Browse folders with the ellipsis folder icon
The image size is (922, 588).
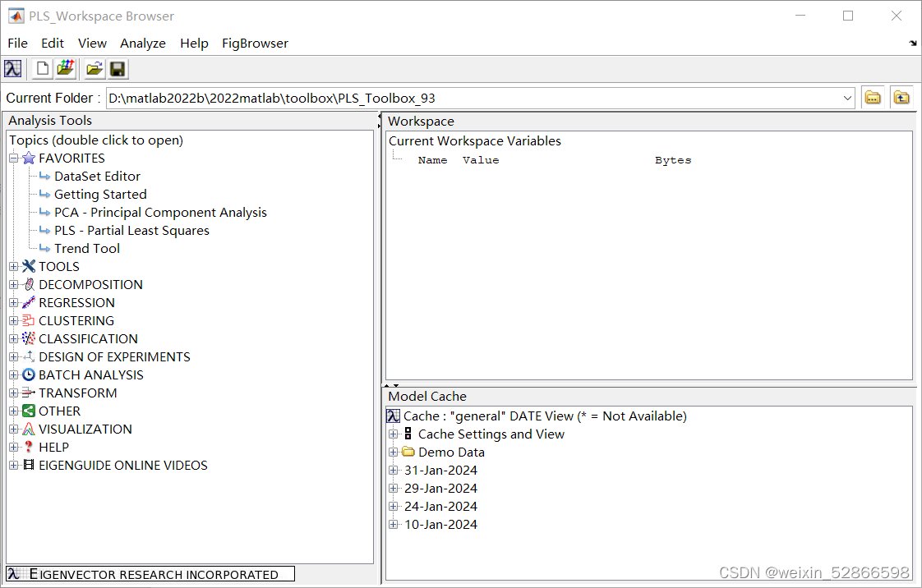[x=873, y=97]
